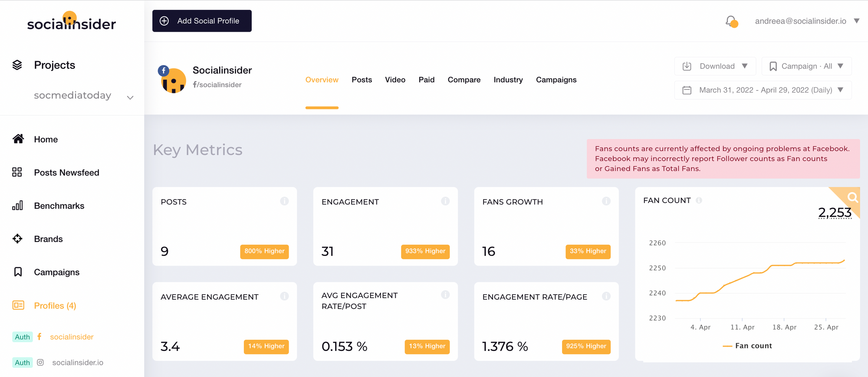Click the Facebook icon beside socialinsider profile
Viewport: 868px width, 377px height.
click(x=39, y=337)
